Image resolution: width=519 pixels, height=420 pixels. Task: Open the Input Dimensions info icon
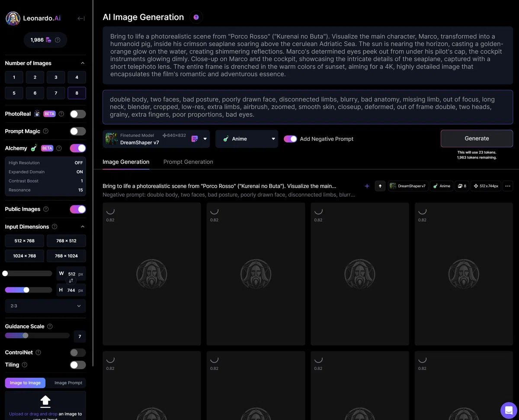point(54,227)
